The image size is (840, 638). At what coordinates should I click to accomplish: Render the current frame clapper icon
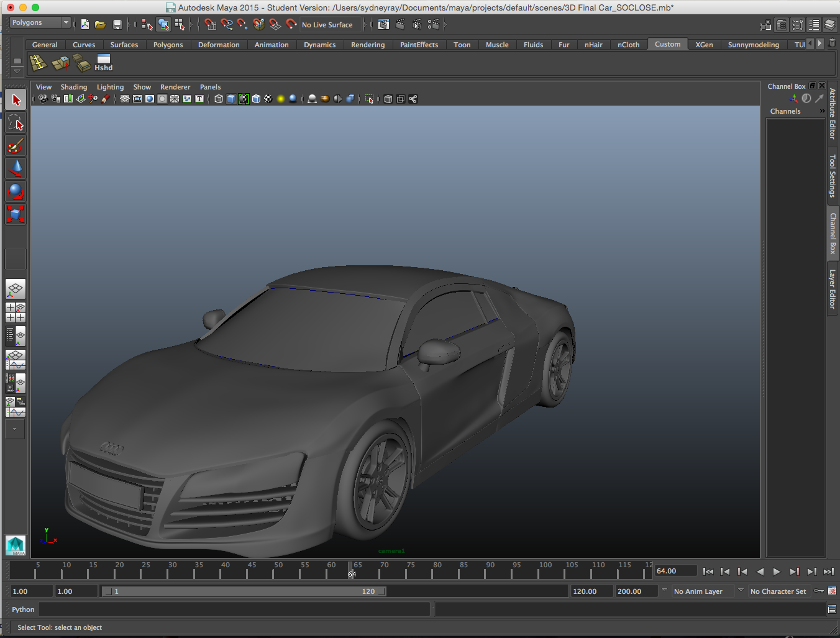click(x=400, y=24)
